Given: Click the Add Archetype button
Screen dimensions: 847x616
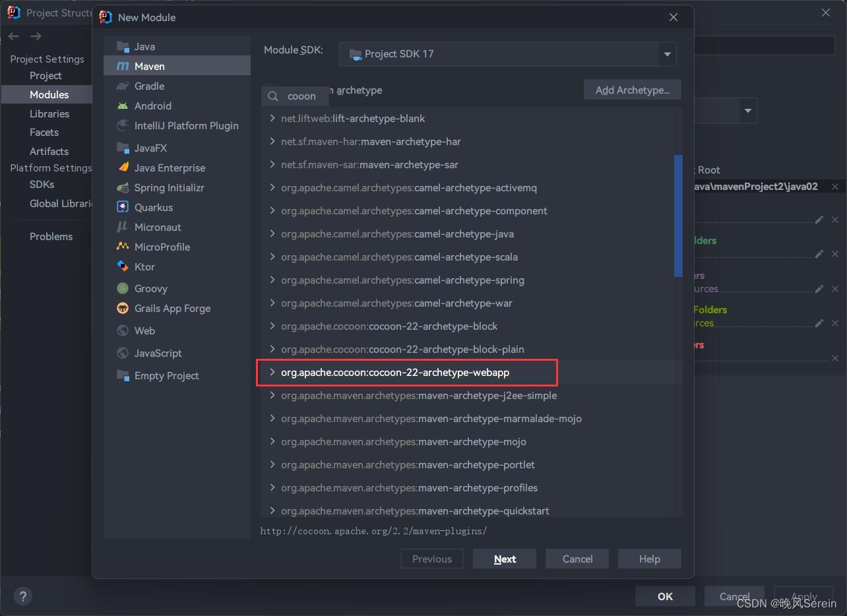Looking at the screenshot, I should [633, 90].
